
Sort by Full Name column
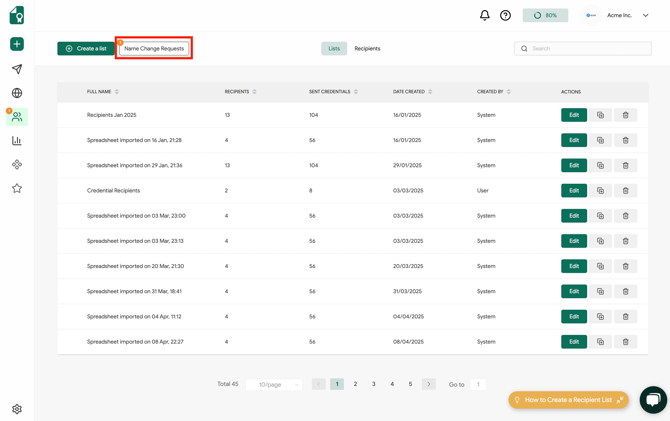[x=117, y=92]
